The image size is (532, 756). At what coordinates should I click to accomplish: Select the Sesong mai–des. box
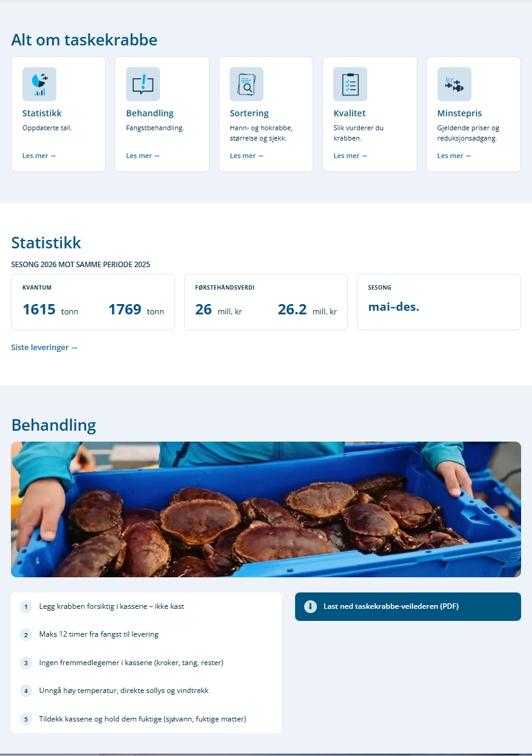coord(439,302)
